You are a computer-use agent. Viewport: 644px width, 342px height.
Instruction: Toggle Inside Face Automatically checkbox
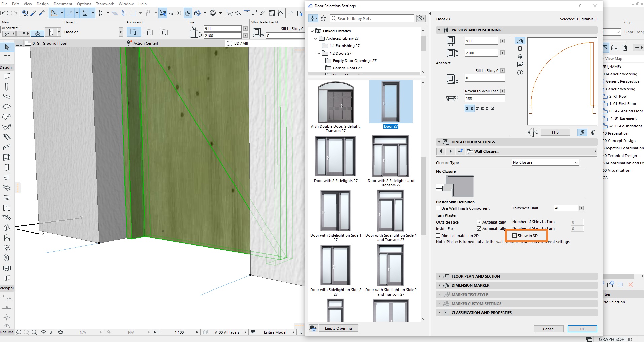coord(479,229)
